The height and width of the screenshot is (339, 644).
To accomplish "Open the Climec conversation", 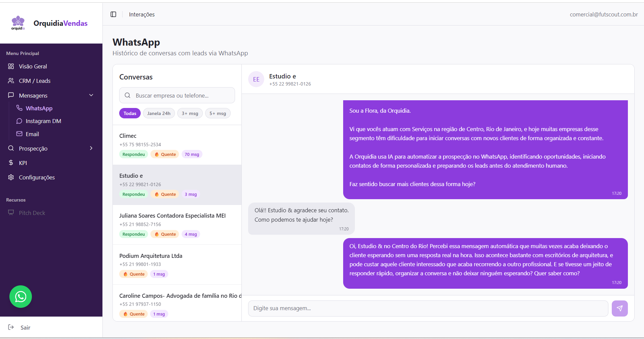I will (x=177, y=145).
